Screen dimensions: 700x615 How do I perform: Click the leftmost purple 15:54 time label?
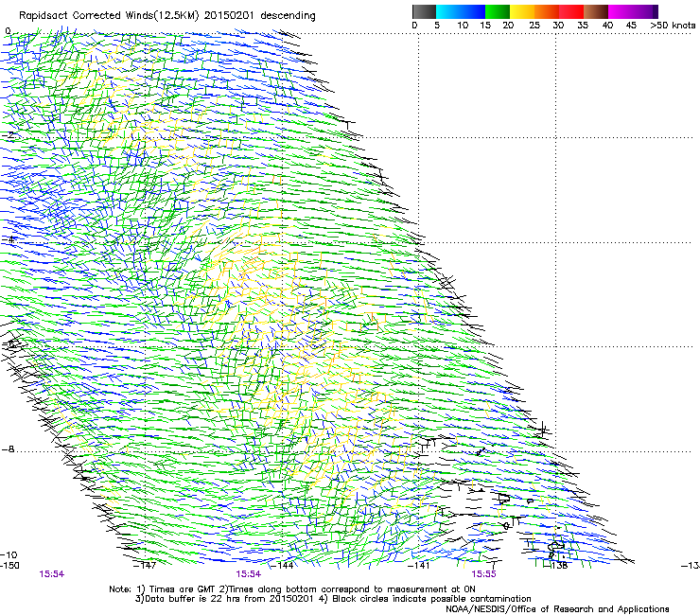click(x=52, y=574)
